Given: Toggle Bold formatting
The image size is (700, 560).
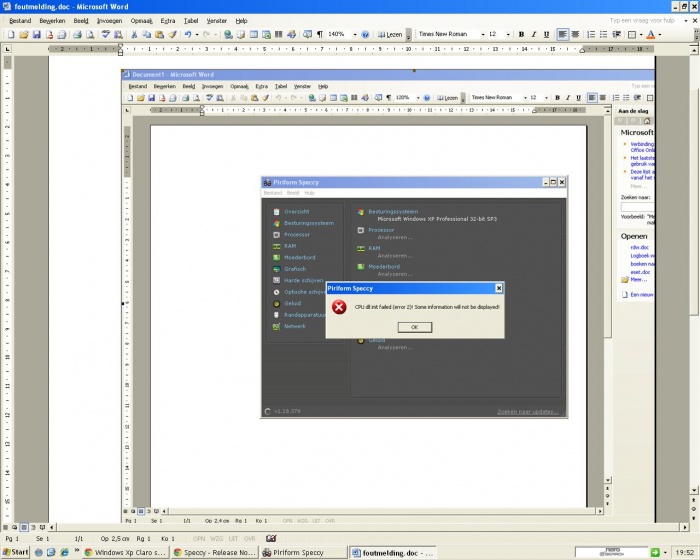Looking at the screenshot, I should (x=521, y=34).
